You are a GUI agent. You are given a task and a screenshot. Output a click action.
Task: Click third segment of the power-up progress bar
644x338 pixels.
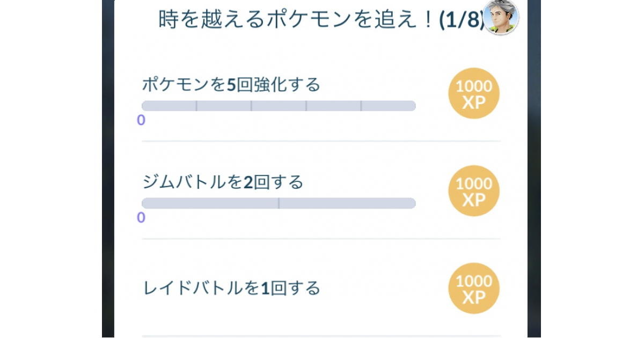click(279, 106)
